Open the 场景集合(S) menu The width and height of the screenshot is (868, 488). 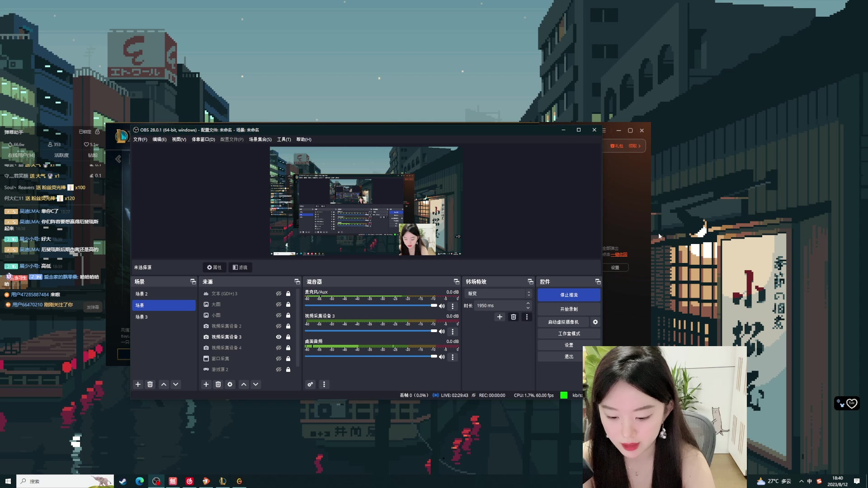pos(260,140)
